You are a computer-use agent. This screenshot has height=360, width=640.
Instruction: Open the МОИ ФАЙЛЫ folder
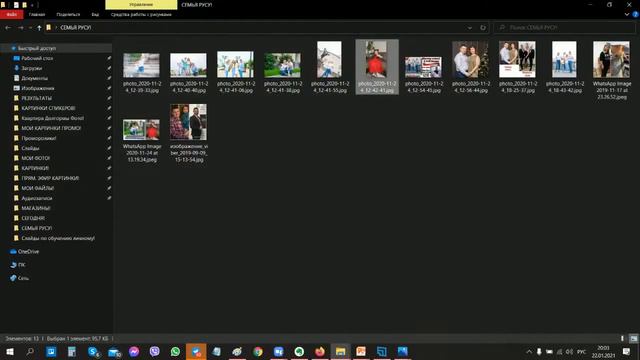pos(38,188)
